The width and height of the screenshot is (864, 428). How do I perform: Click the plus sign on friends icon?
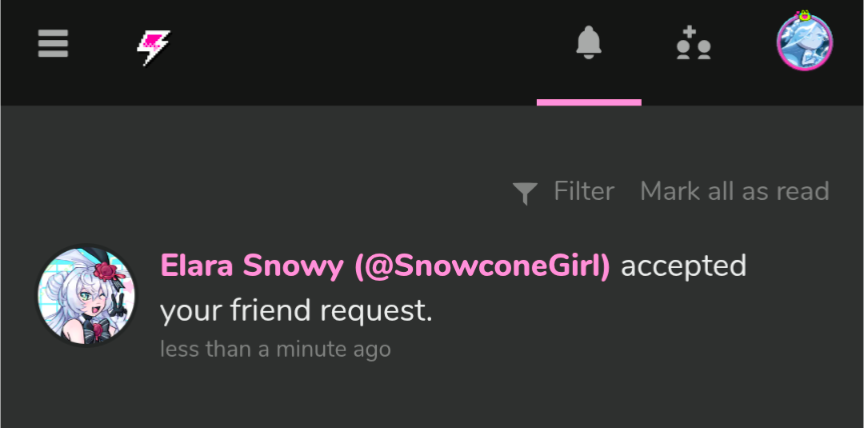pos(687,32)
